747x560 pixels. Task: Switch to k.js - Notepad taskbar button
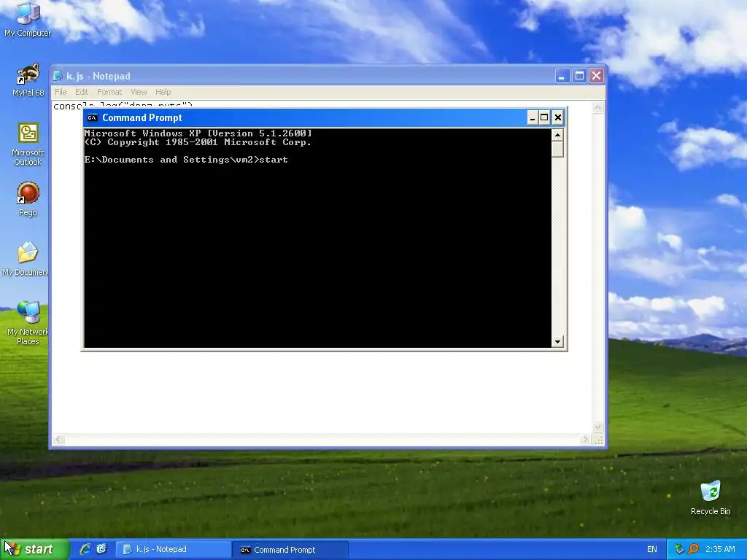(174, 550)
